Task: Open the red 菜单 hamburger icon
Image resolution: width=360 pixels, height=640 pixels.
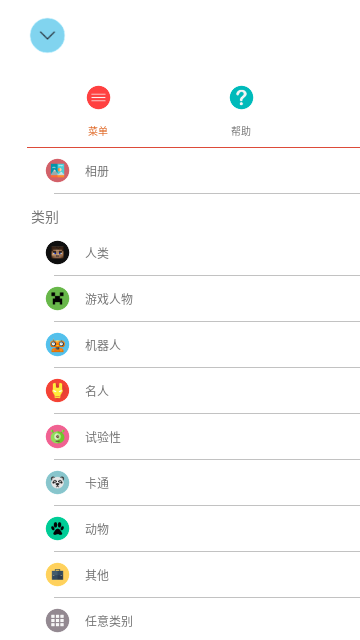Action: point(98,98)
